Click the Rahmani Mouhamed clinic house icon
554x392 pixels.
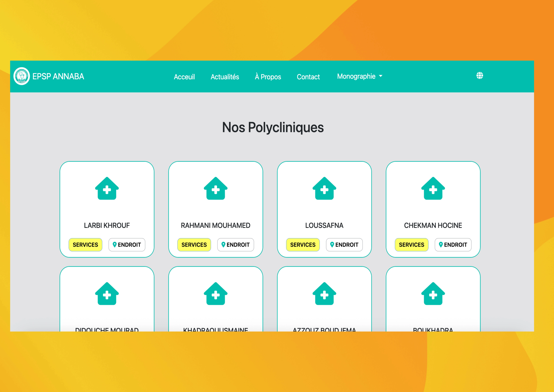click(215, 188)
